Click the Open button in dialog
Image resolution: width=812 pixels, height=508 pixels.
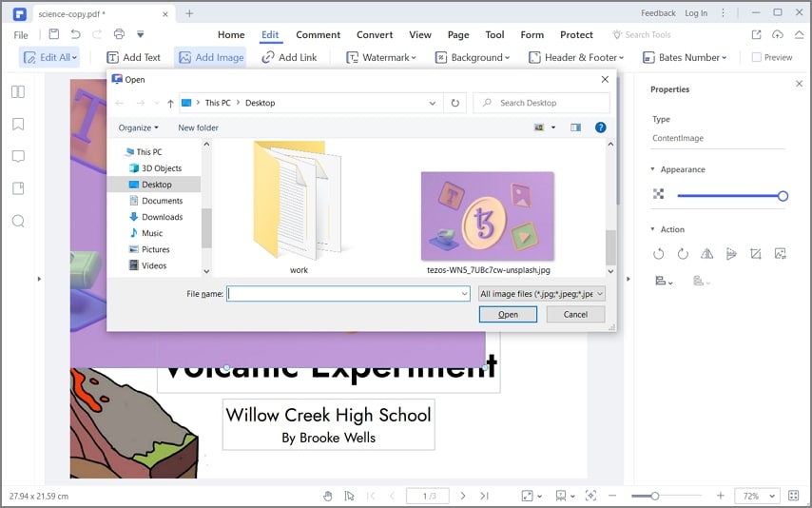tap(508, 314)
